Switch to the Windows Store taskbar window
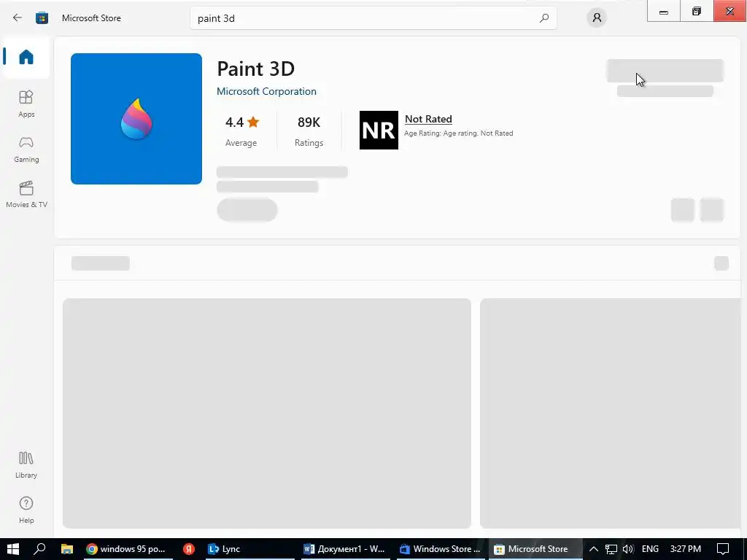The width and height of the screenshot is (747, 560). [x=440, y=549]
